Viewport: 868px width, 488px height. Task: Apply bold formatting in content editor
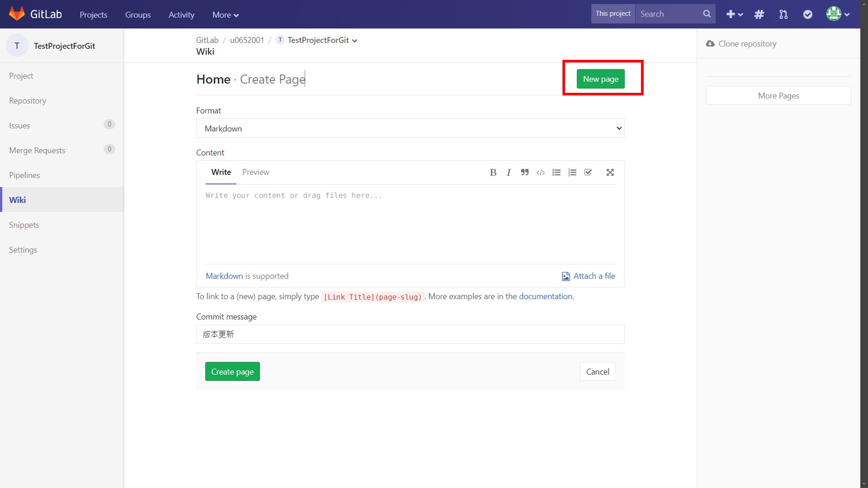493,172
